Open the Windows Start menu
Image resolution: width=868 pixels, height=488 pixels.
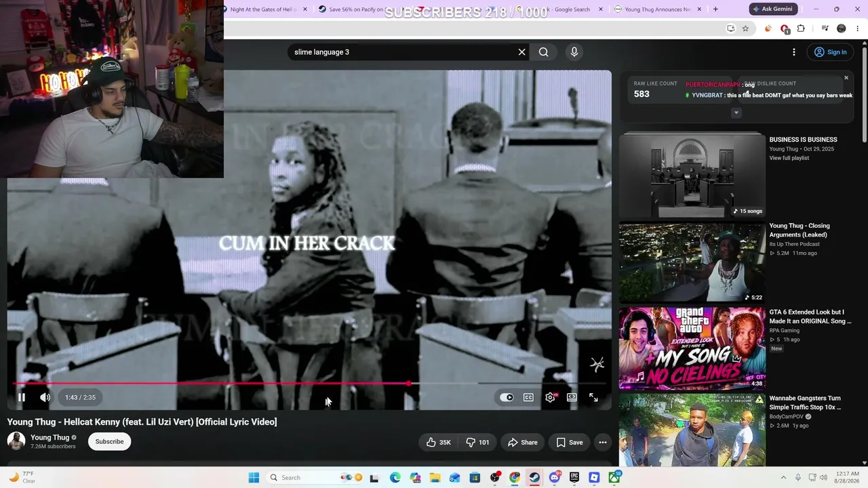(254, 478)
